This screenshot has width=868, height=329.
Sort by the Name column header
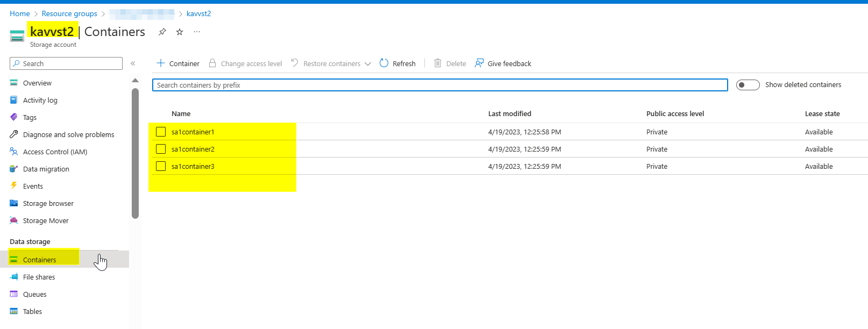pyautogui.click(x=181, y=113)
